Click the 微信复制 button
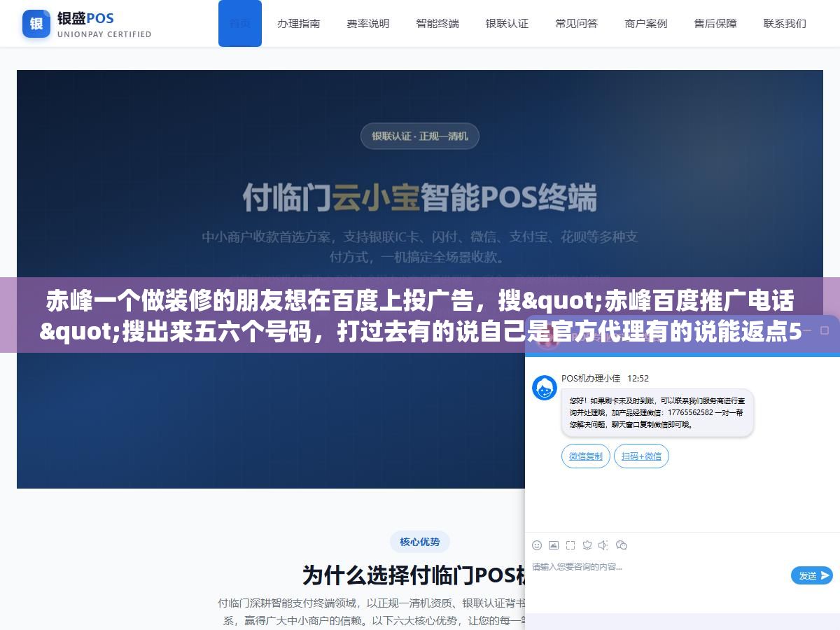The width and height of the screenshot is (840, 630). 586,456
